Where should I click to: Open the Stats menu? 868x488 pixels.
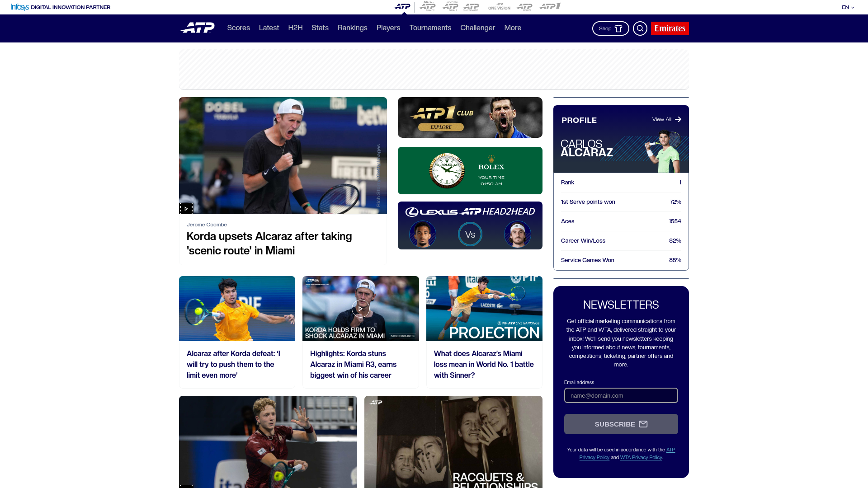point(320,28)
